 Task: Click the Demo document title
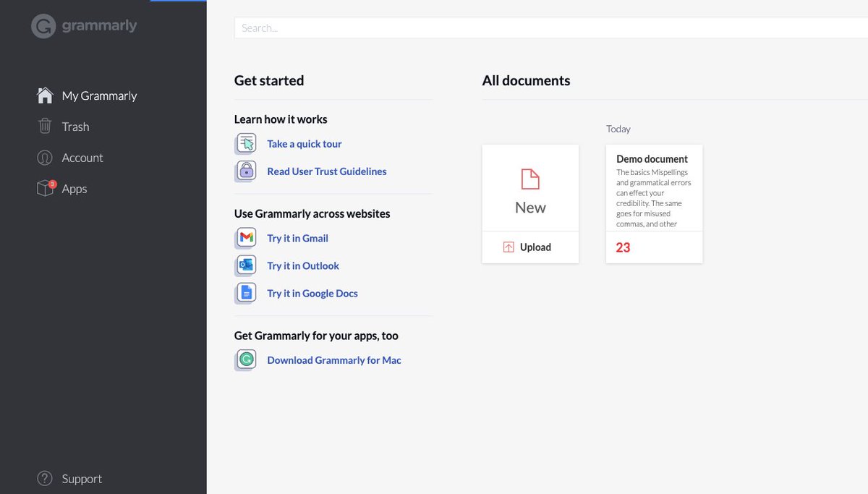click(x=652, y=159)
